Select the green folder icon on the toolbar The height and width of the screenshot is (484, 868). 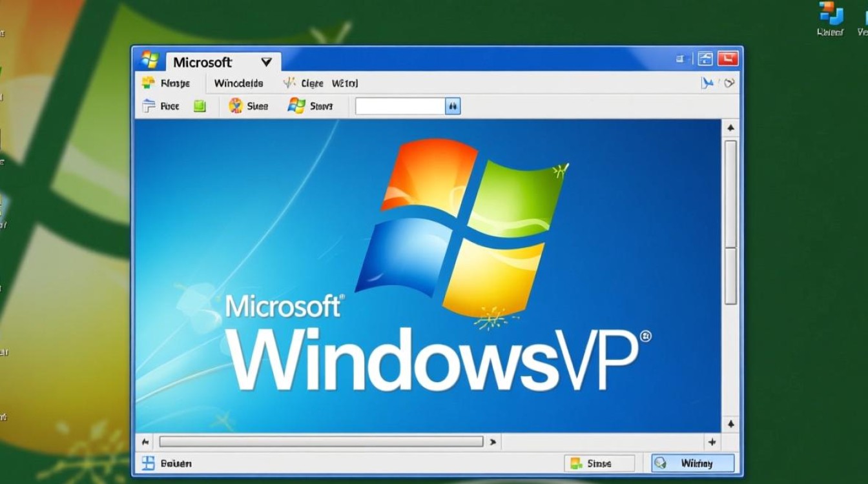199,106
